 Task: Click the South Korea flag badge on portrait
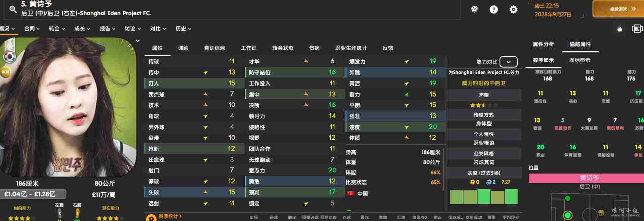pos(9,57)
